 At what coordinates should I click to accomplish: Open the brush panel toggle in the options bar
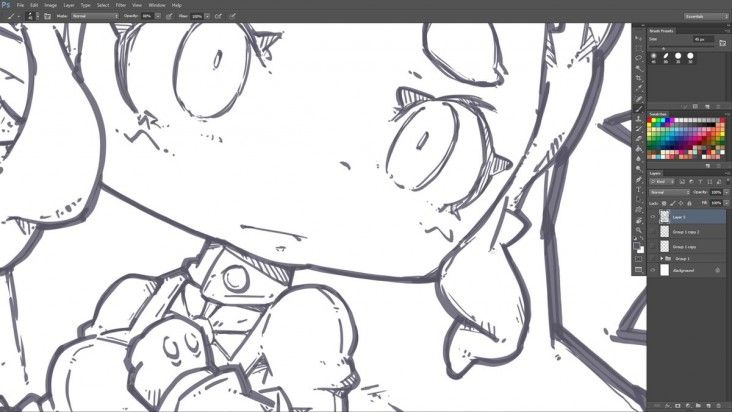point(47,16)
